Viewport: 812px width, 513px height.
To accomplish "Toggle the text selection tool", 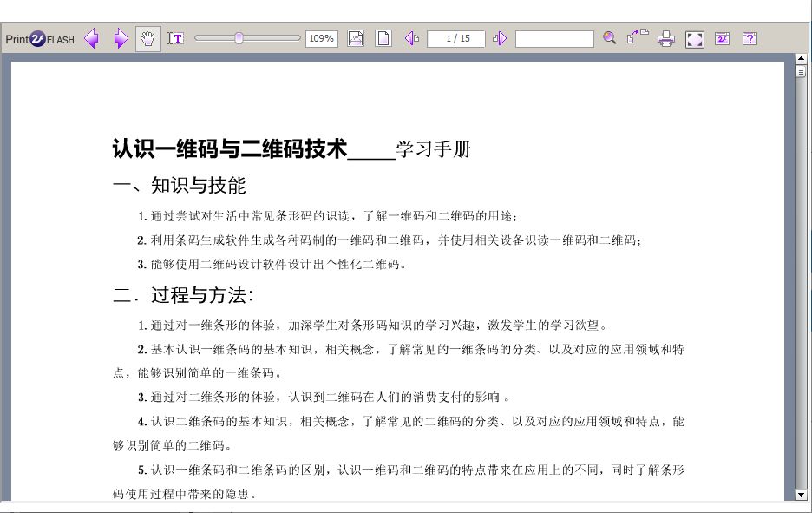I will tap(175, 39).
